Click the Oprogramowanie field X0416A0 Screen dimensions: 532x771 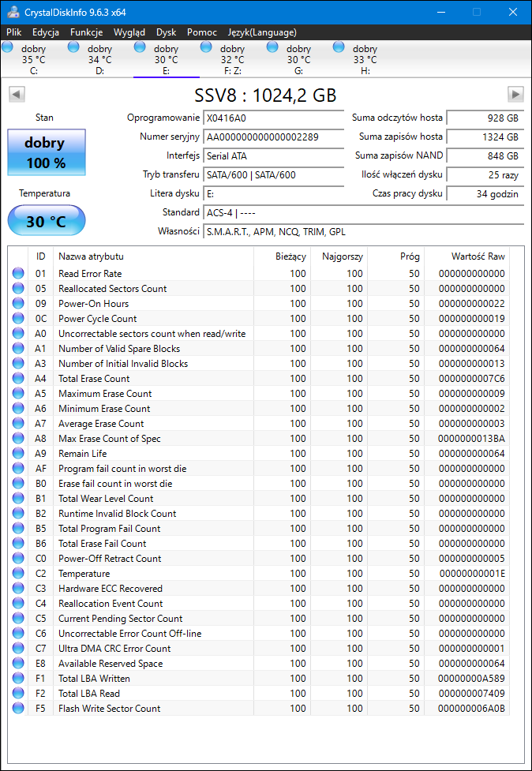[273, 118]
